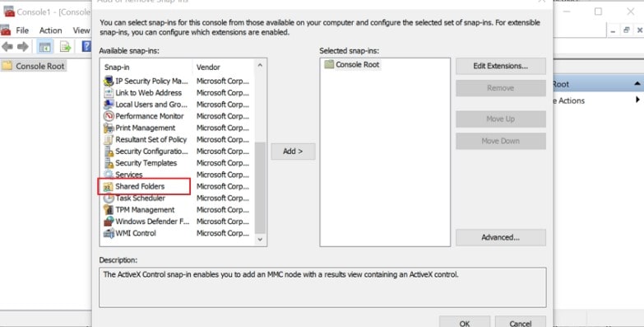Open the Advanced settings button
The image size is (644, 327).
(501, 237)
